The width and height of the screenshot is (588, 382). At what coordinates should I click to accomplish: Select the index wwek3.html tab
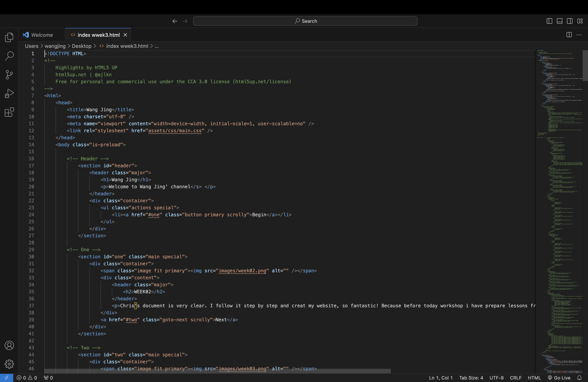tap(98, 35)
